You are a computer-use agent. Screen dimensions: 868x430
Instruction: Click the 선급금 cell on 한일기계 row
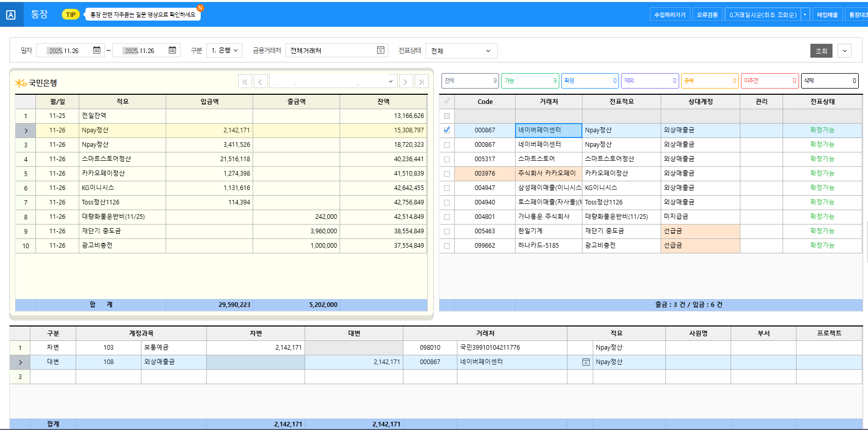[x=700, y=231]
